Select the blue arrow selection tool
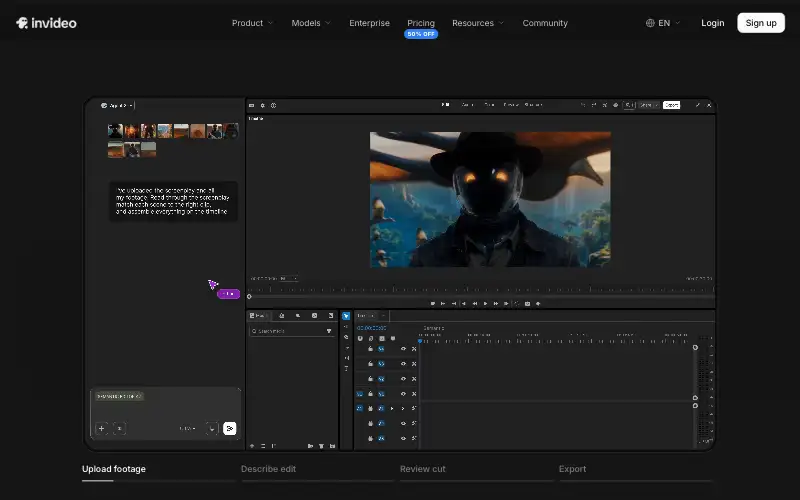Screen dimensions: 800x500 346,316
